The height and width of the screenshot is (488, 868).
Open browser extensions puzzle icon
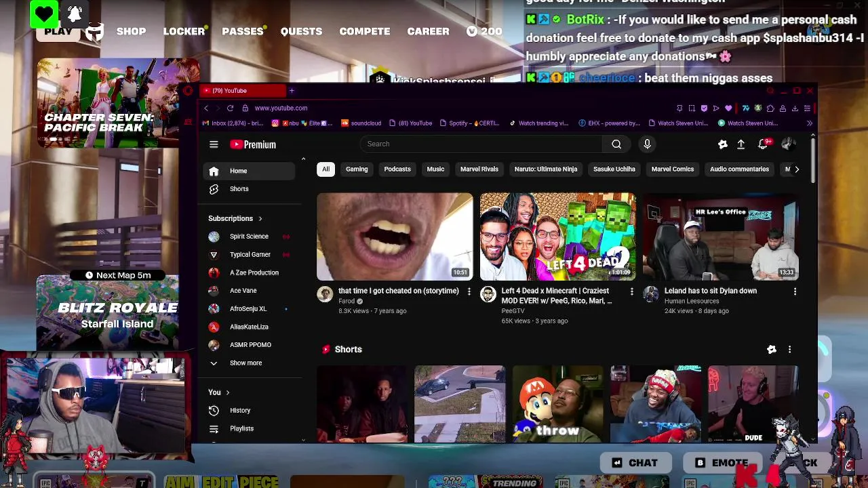[770, 108]
